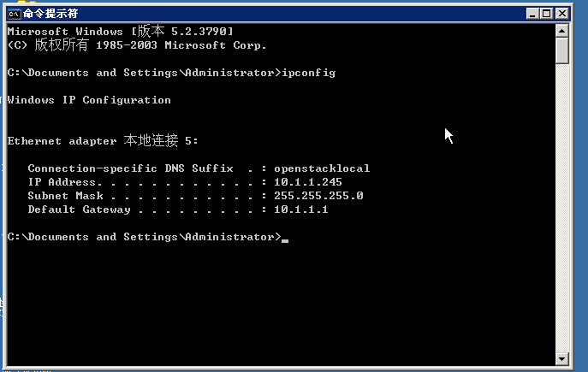Click the subnet mask value 255.255.255.0
This screenshot has height=372, width=588.
(x=318, y=196)
